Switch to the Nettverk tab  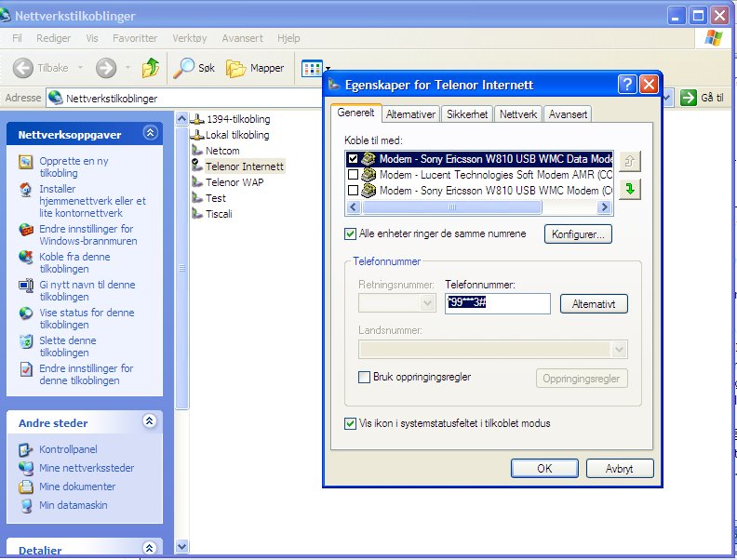tap(518, 114)
